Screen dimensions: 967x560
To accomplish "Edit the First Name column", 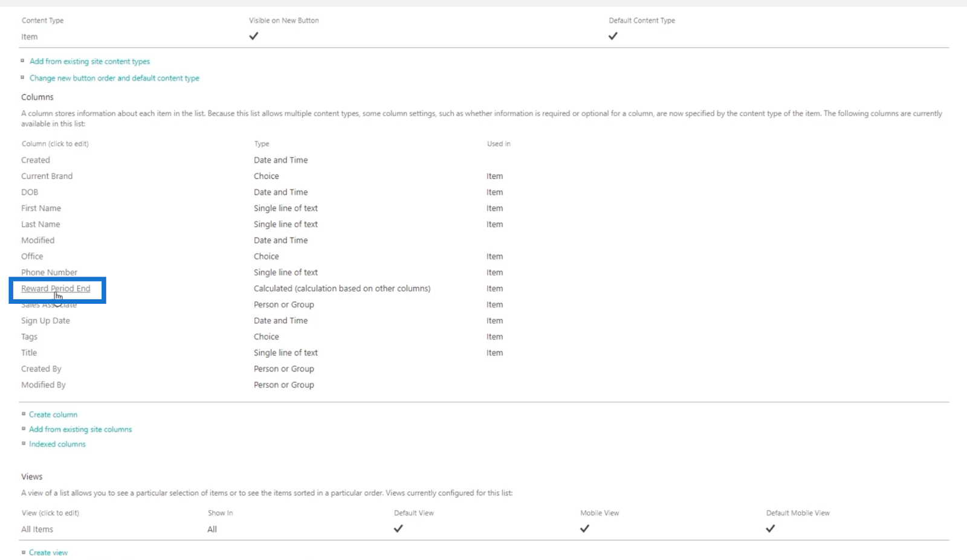I will click(41, 208).
